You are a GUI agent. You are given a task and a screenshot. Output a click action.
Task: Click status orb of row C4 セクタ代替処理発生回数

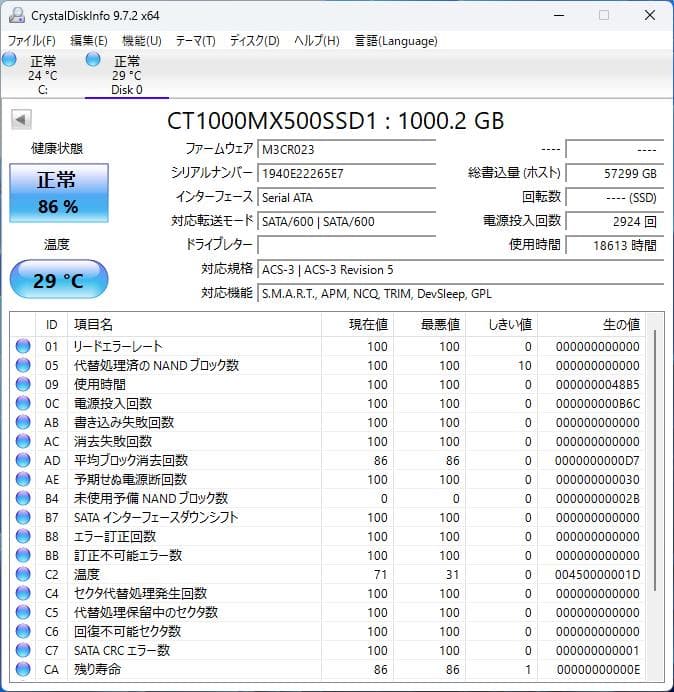23,593
